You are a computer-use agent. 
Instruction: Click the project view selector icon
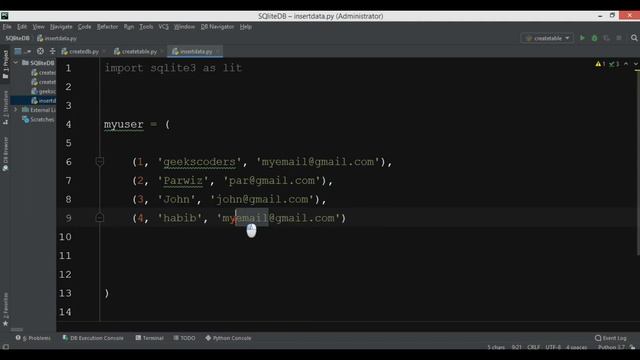[x=18, y=51]
